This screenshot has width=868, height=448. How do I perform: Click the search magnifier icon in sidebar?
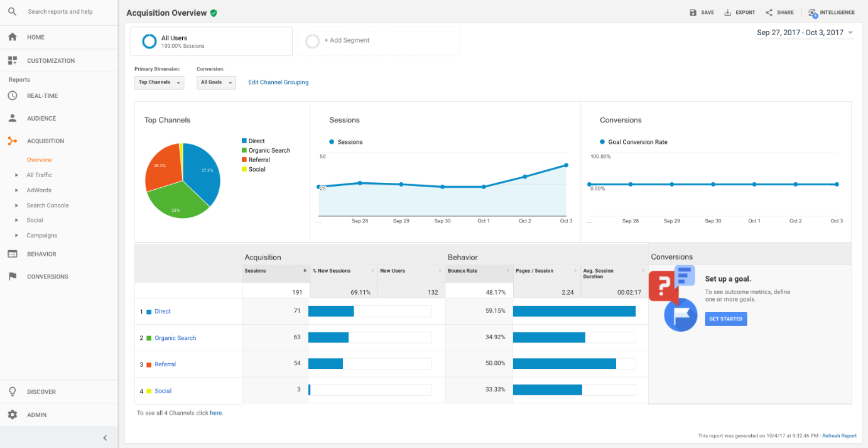12,11
